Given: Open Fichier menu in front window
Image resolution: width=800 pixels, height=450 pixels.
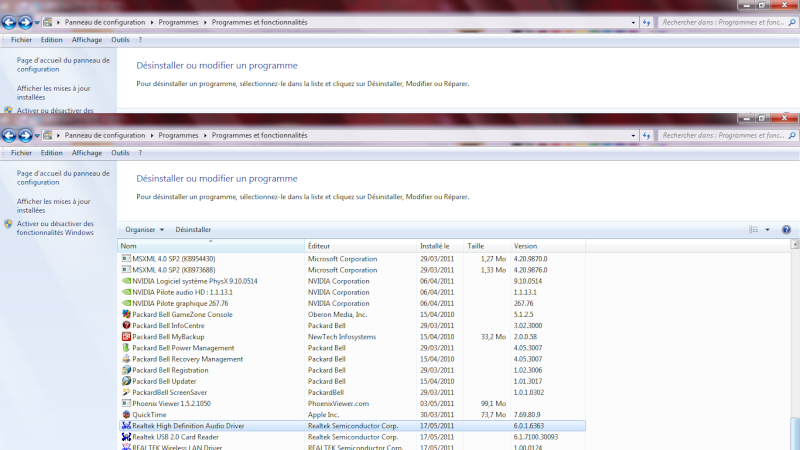Looking at the screenshot, I should tap(21, 153).
